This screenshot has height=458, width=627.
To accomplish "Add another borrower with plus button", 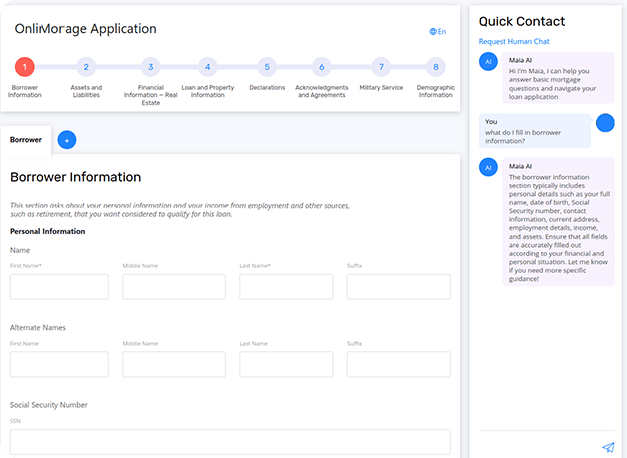I will click(x=67, y=140).
